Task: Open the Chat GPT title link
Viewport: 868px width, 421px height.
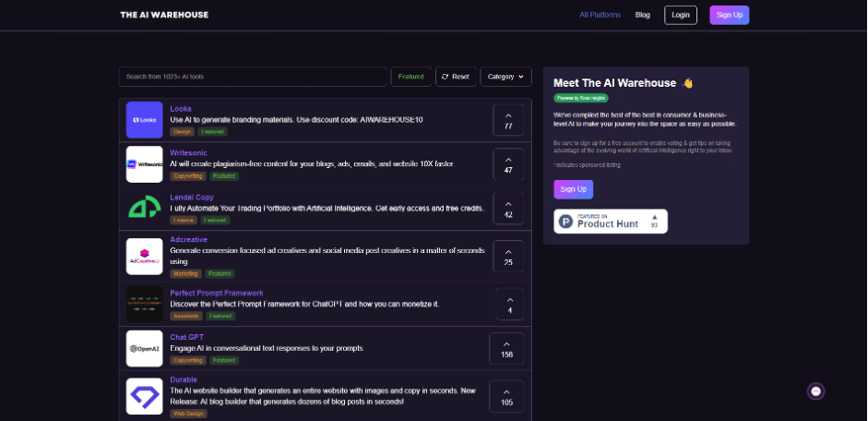Action: click(x=186, y=337)
